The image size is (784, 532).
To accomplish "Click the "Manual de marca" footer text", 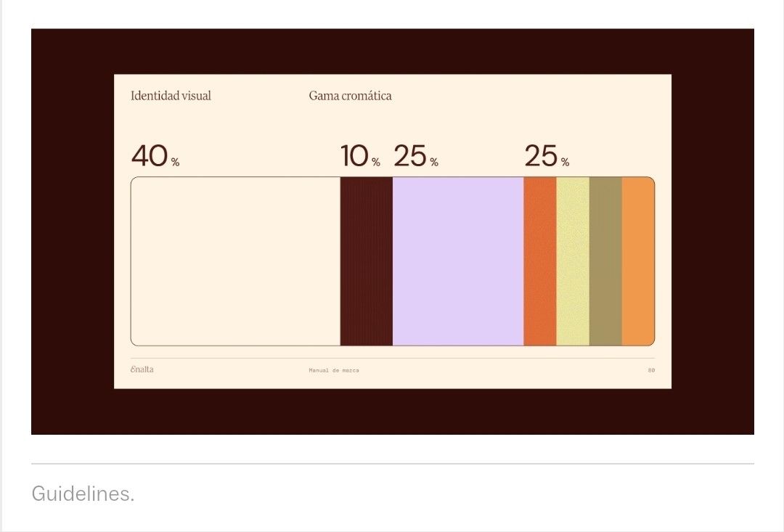I will coord(333,370).
